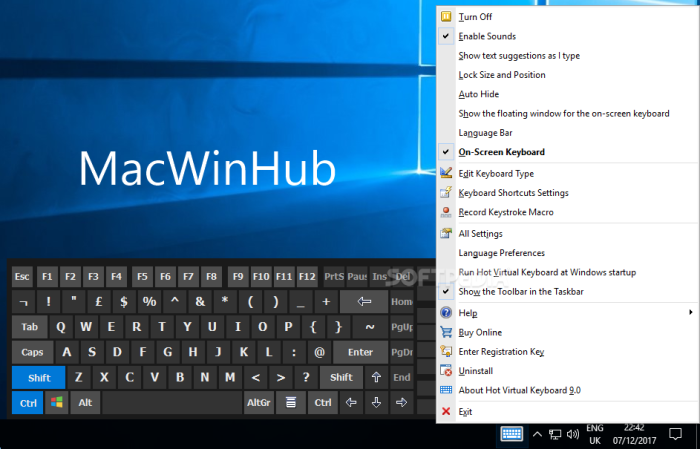Tap the AltGr key
This screenshot has width=700, height=449.
258,403
